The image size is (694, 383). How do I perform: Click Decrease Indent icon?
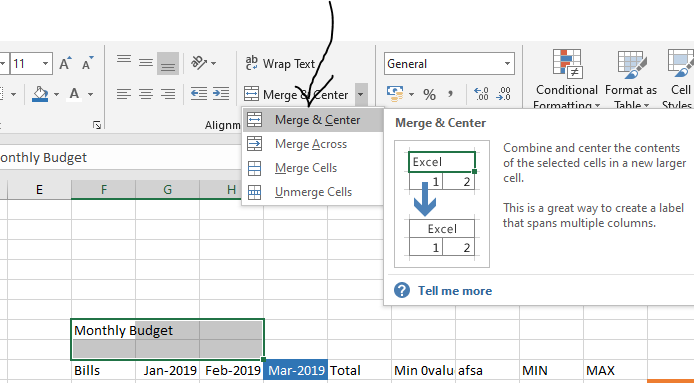tap(199, 93)
